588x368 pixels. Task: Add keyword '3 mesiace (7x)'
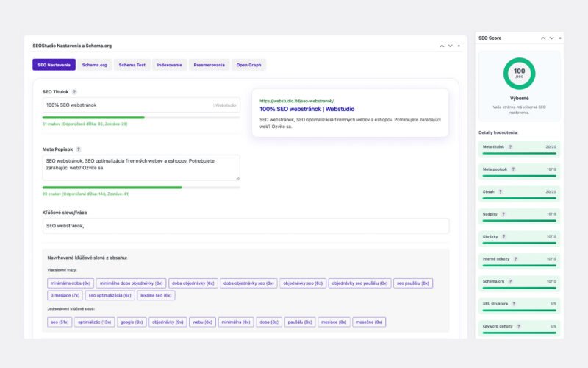pos(65,296)
